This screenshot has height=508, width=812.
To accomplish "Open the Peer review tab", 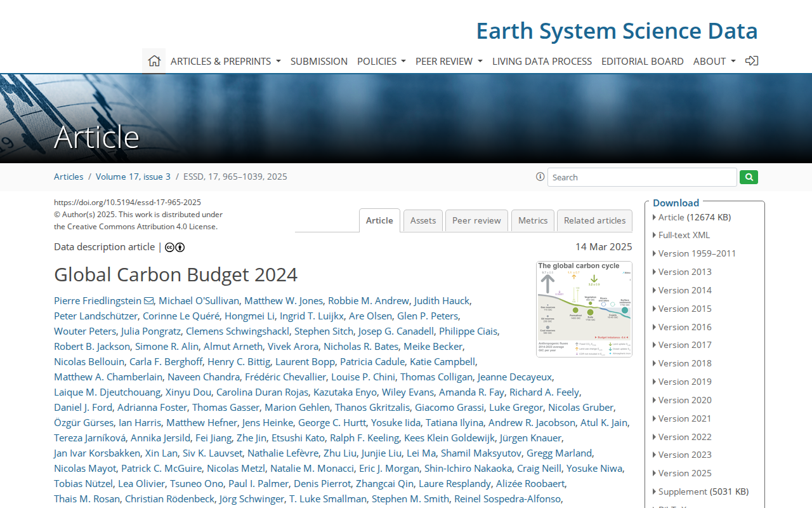I will (x=476, y=220).
